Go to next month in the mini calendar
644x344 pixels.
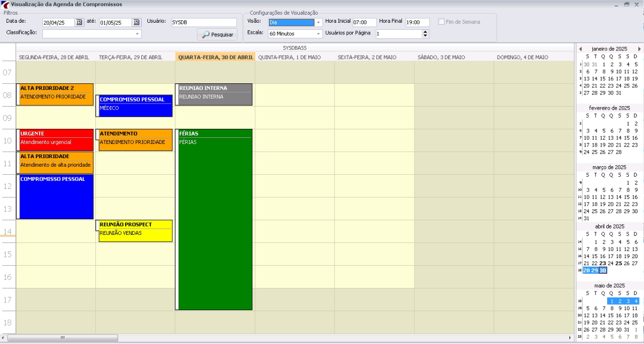click(639, 49)
